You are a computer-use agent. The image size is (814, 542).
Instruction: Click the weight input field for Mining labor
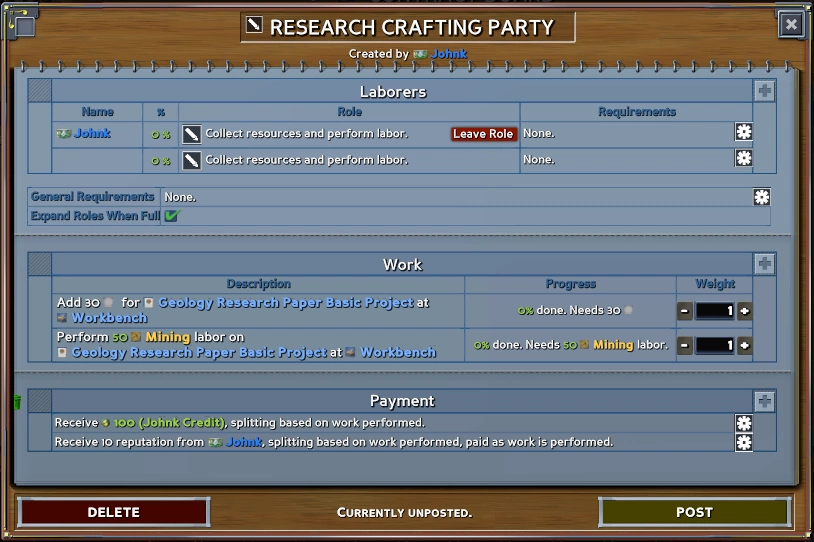tap(715, 346)
